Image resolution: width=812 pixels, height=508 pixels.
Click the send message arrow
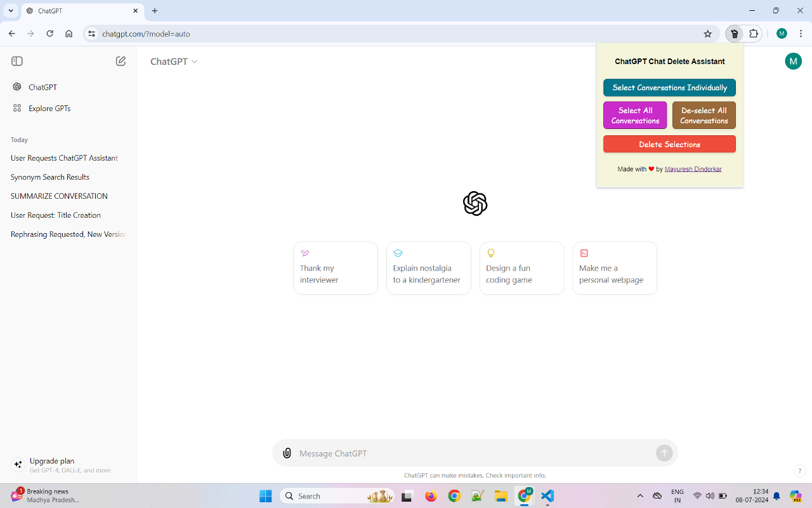664,453
